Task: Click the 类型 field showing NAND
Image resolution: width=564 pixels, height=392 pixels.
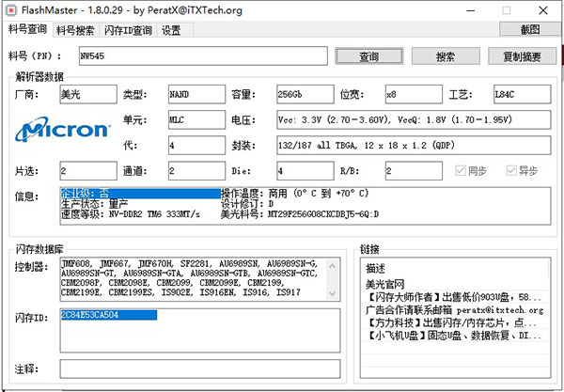Action: pos(196,94)
